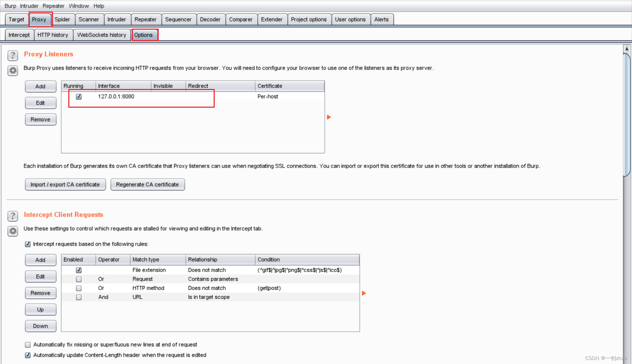
Task: Switch to the User options tab
Action: (350, 19)
